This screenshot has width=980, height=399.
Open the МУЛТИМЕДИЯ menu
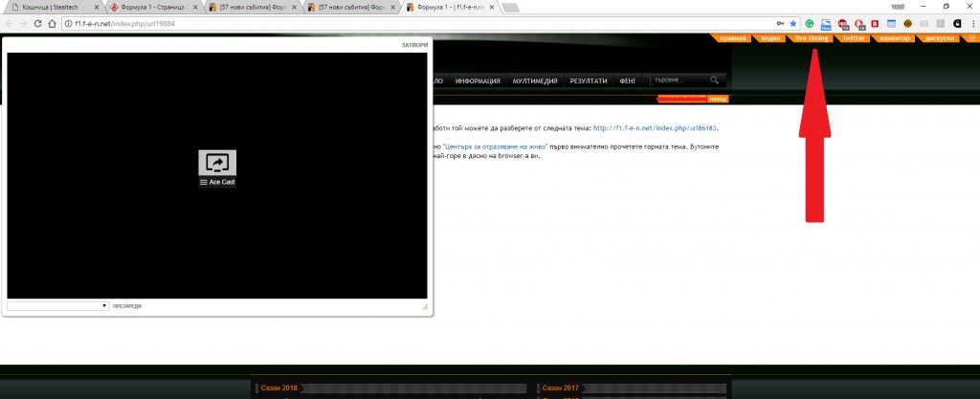pyautogui.click(x=535, y=81)
